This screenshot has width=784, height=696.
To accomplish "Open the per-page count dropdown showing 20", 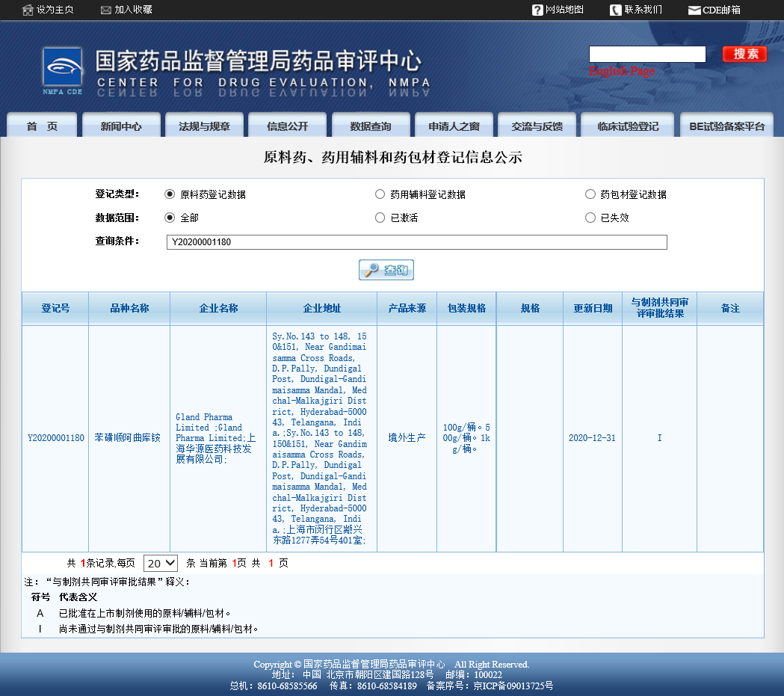I will (x=160, y=563).
